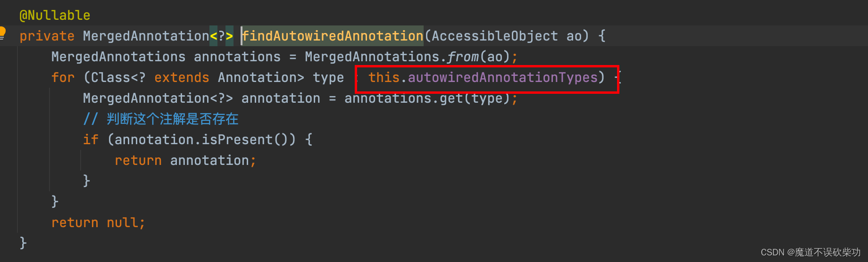This screenshot has height=262, width=868.
Task: Click the extends keyword
Action: [182, 78]
